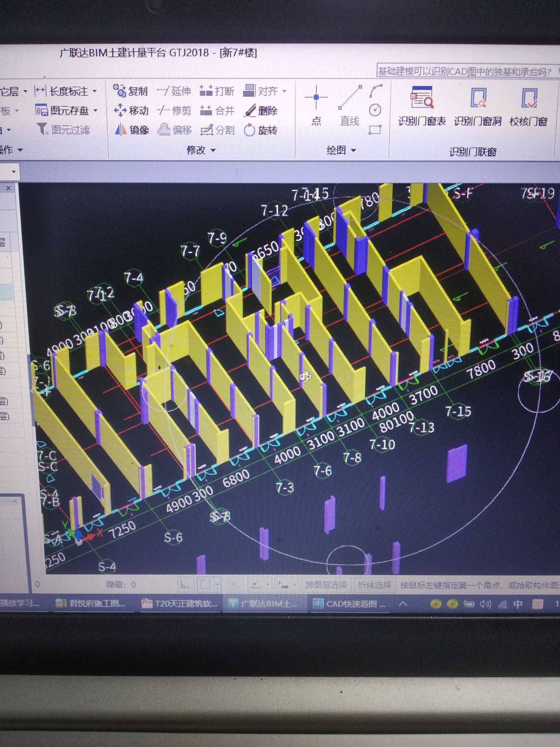This screenshot has width=560, height=747.
Task: Click the 偏移 (Offset) tool
Action: [175, 130]
